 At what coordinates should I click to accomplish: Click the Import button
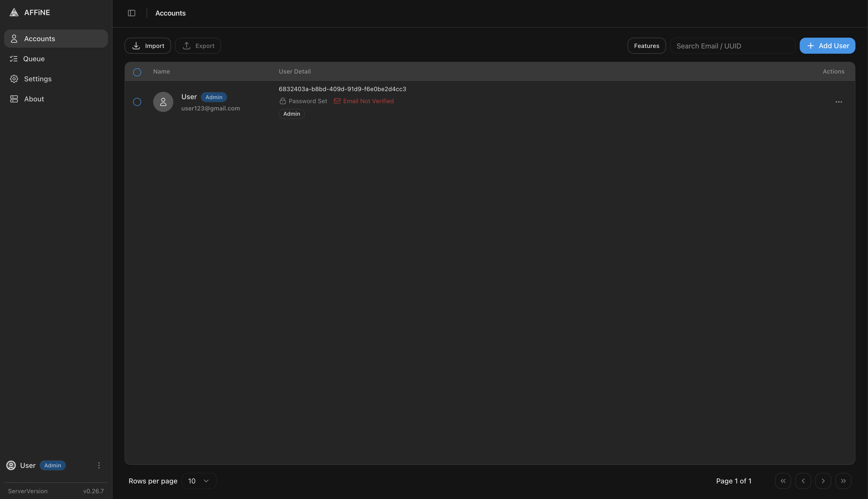(x=148, y=46)
